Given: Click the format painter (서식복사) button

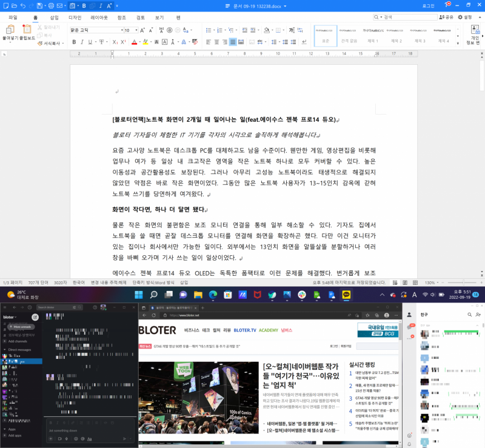Looking at the screenshot, I should click(x=50, y=43).
